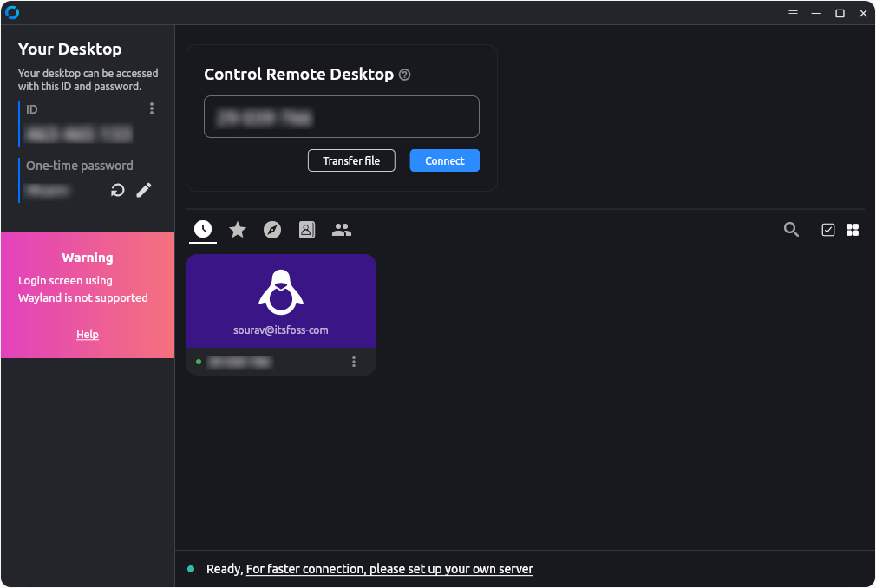Screen dimensions: 876x588
Task: Click the help icon next to Control Remote Desktop
Action: point(404,75)
